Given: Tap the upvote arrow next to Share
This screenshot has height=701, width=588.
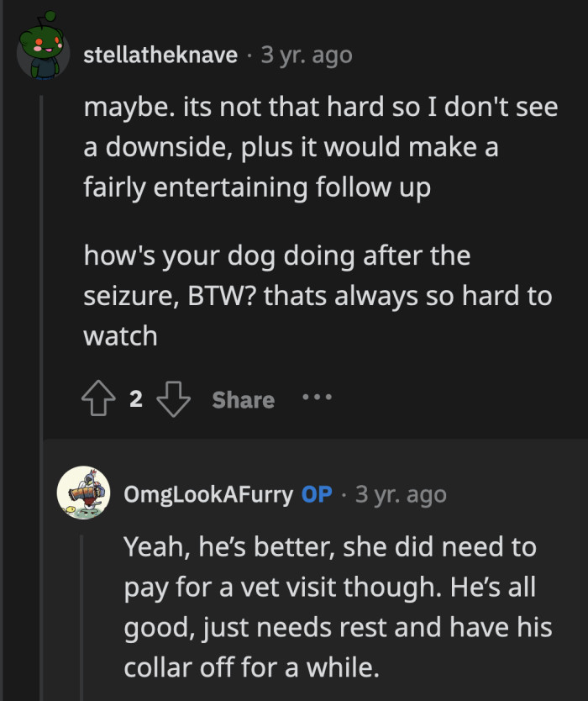Looking at the screenshot, I should click(98, 399).
